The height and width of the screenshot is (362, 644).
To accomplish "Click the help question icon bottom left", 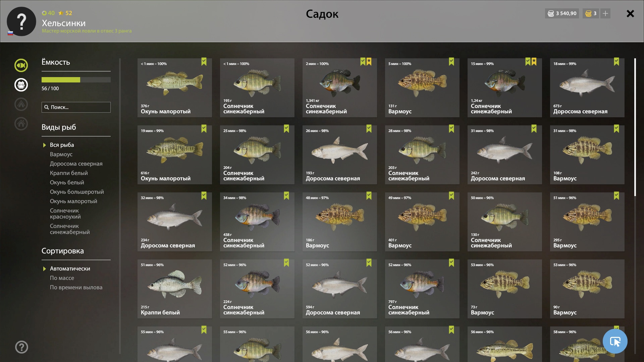I will tap(21, 347).
